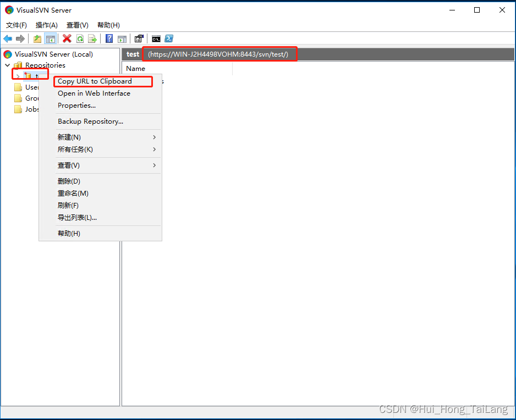516x420 pixels.
Task: Click the red X Delete toolbar icon
Action: tap(67, 39)
